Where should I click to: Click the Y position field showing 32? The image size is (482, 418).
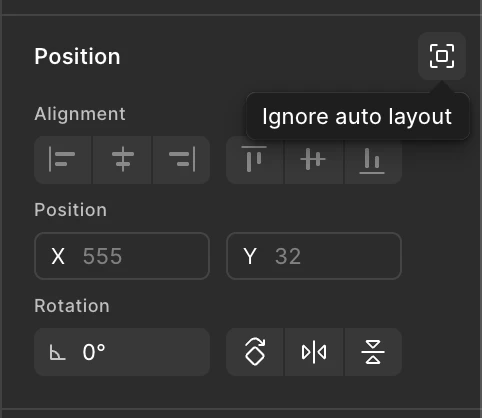314,256
